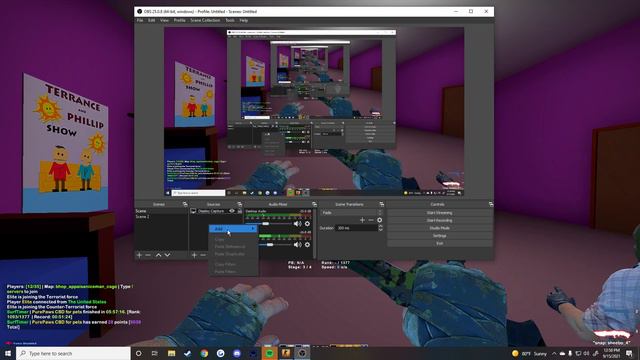Image resolution: width=640 pixels, height=360 pixels.
Task: Click the Duration 300 ms field
Action: (357, 228)
